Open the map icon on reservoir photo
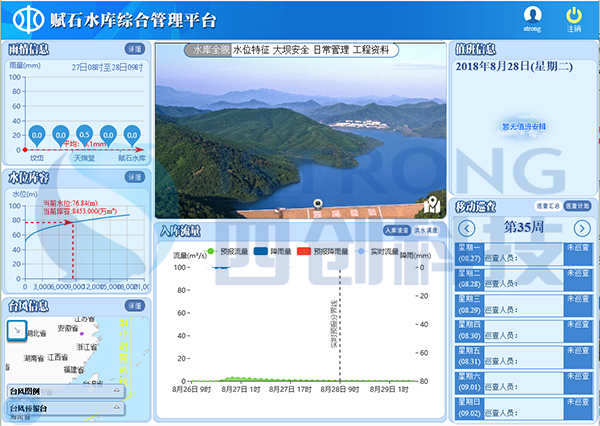Screen dimensions: 600x426 pyautogui.click(x=432, y=204)
